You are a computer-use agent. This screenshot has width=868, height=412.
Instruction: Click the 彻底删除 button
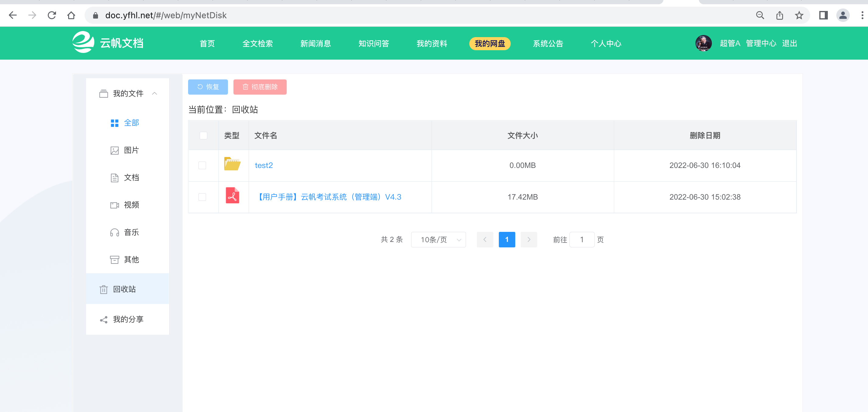[260, 87]
